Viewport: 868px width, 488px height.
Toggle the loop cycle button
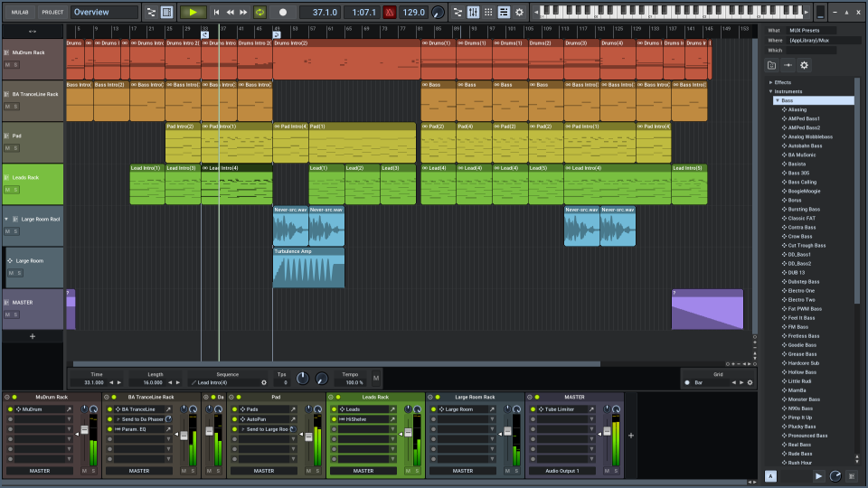tap(260, 13)
